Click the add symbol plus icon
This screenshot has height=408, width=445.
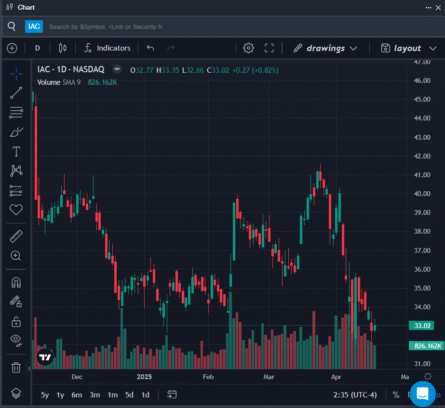(x=12, y=48)
